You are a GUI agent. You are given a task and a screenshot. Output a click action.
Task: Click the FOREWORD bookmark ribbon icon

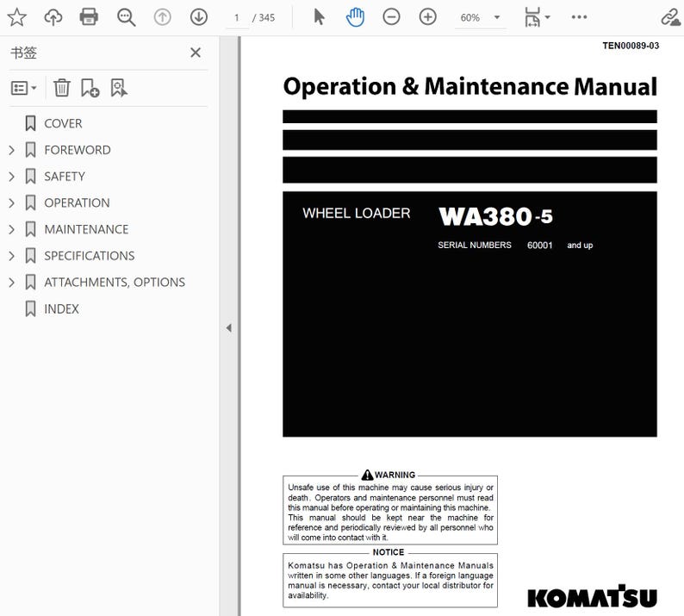click(30, 150)
